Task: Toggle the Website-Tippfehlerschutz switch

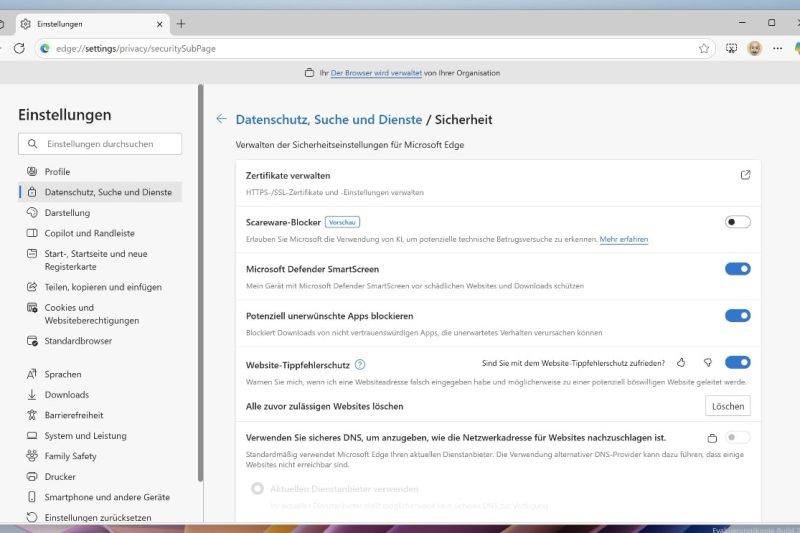Action: [x=737, y=363]
